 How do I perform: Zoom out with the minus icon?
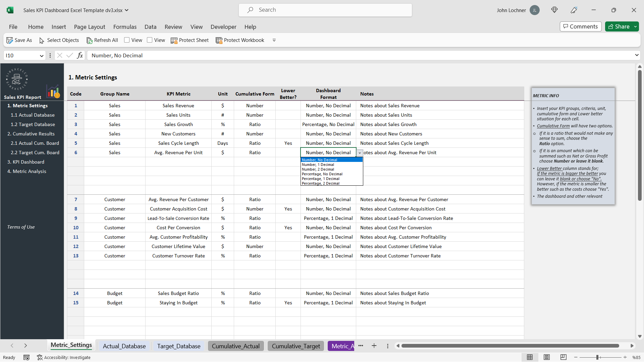tap(576, 357)
